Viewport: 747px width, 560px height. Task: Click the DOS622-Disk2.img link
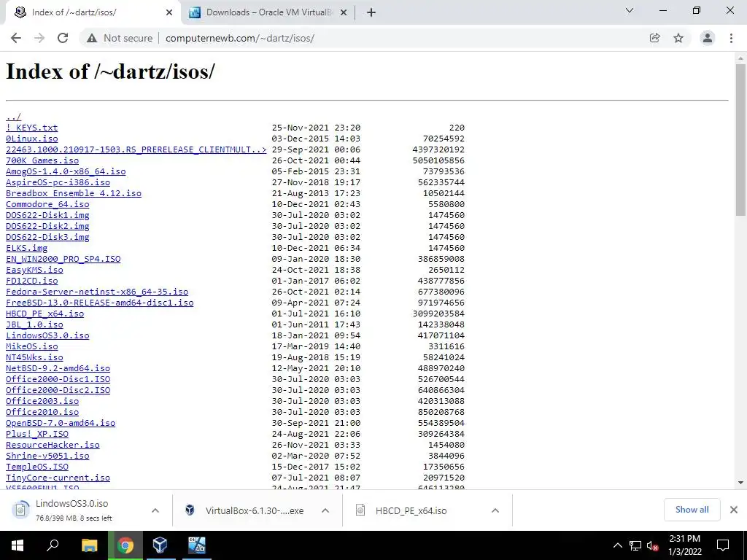[x=47, y=226]
